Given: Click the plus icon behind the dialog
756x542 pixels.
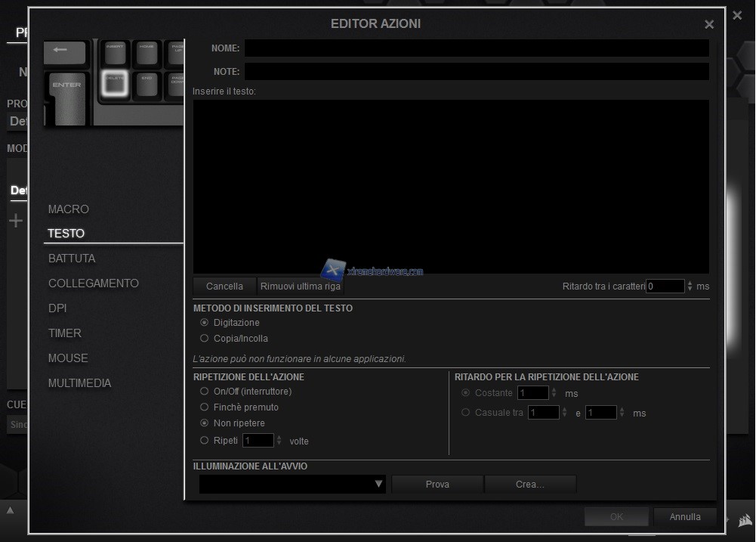Looking at the screenshot, I should (x=16, y=221).
